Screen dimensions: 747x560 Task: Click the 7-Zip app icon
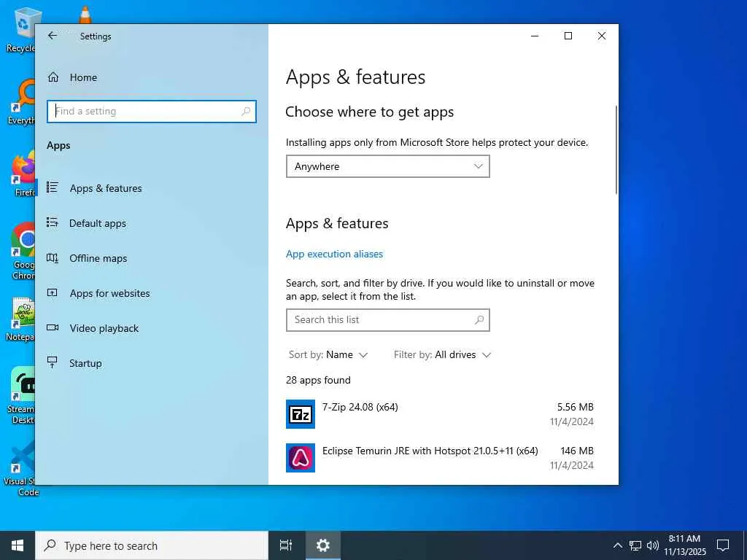point(300,414)
